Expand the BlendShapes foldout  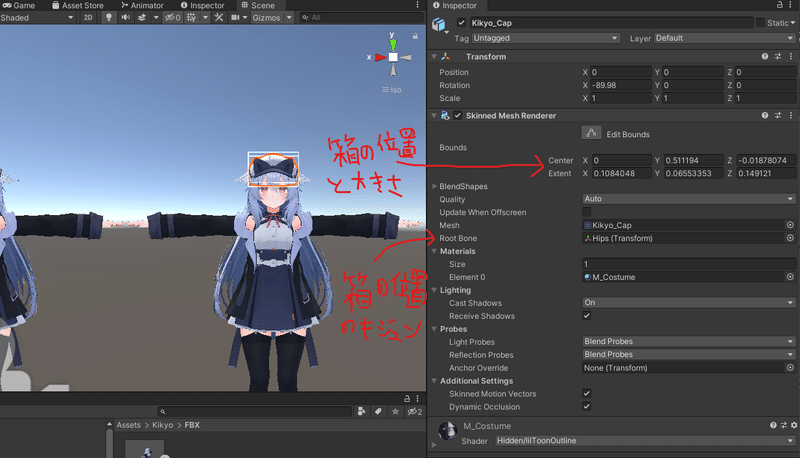(434, 186)
